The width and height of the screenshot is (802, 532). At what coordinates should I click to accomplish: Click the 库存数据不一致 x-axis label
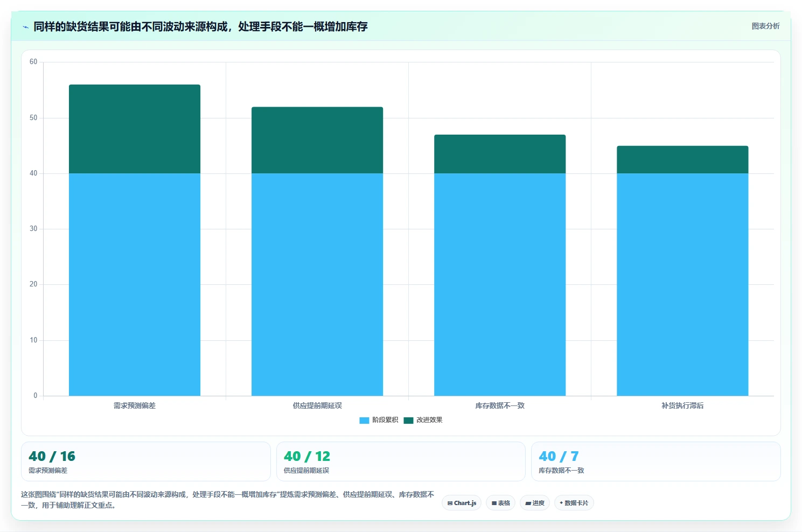click(500, 405)
